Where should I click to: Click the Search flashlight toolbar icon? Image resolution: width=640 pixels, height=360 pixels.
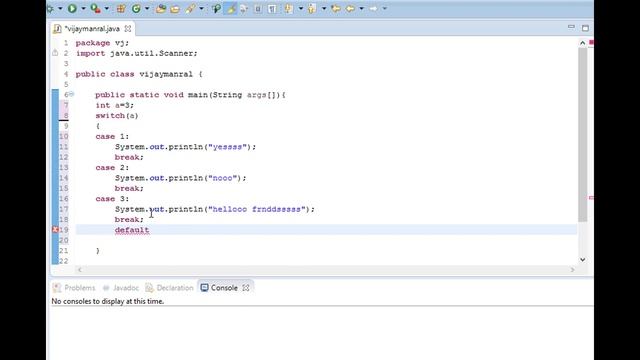pyautogui.click(x=190, y=8)
